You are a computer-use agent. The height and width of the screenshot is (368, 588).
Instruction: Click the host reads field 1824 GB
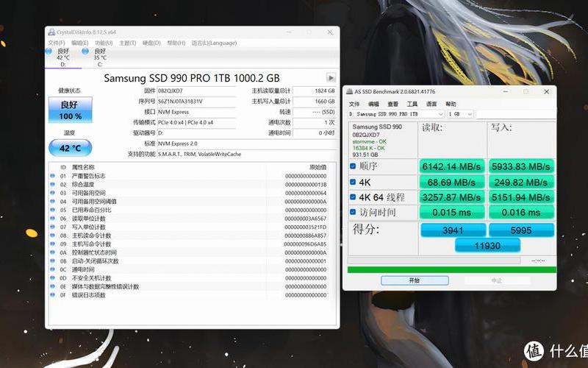tap(315, 91)
